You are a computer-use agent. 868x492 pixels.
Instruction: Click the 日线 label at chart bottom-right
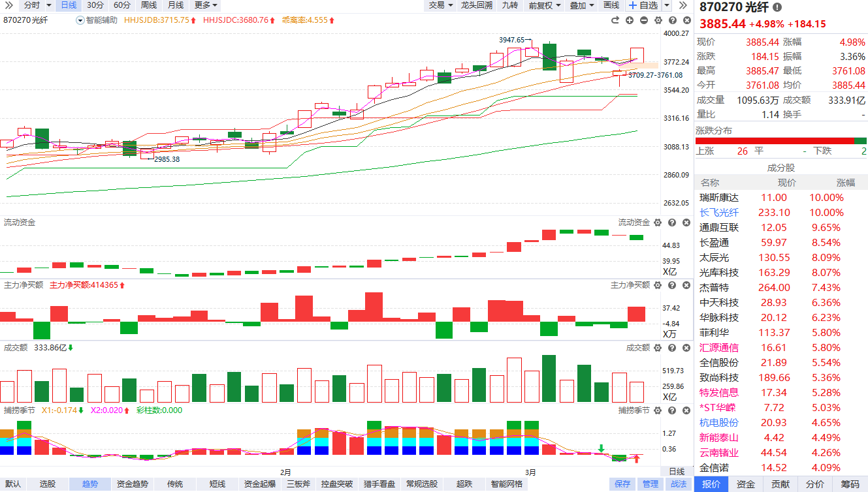pos(677,472)
